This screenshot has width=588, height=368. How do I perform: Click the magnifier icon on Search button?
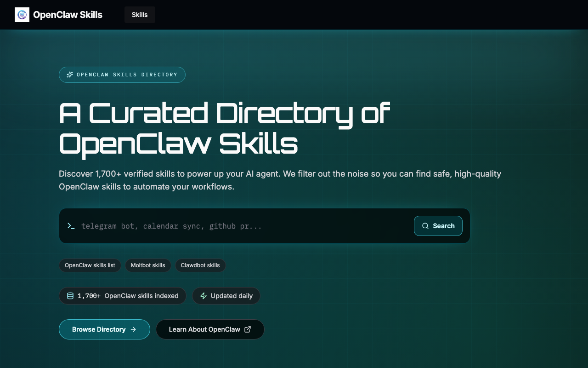click(425, 226)
